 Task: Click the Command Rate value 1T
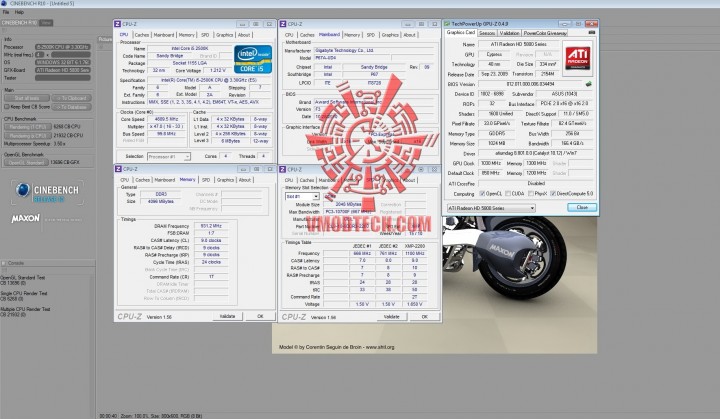click(x=211, y=277)
